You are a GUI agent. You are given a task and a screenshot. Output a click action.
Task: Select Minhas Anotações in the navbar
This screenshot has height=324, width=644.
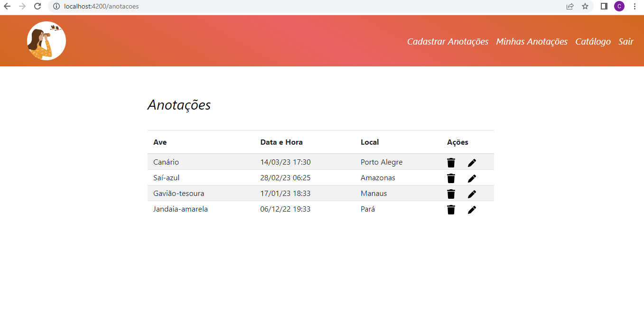click(532, 41)
